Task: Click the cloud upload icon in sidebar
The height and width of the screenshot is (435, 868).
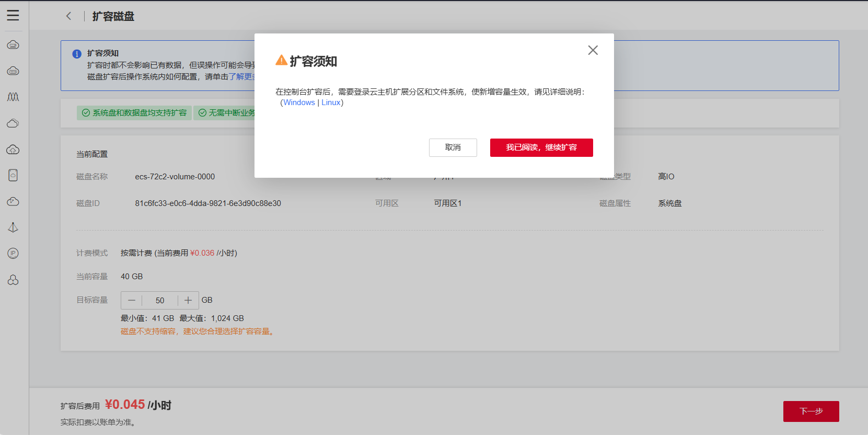Action: [x=13, y=150]
